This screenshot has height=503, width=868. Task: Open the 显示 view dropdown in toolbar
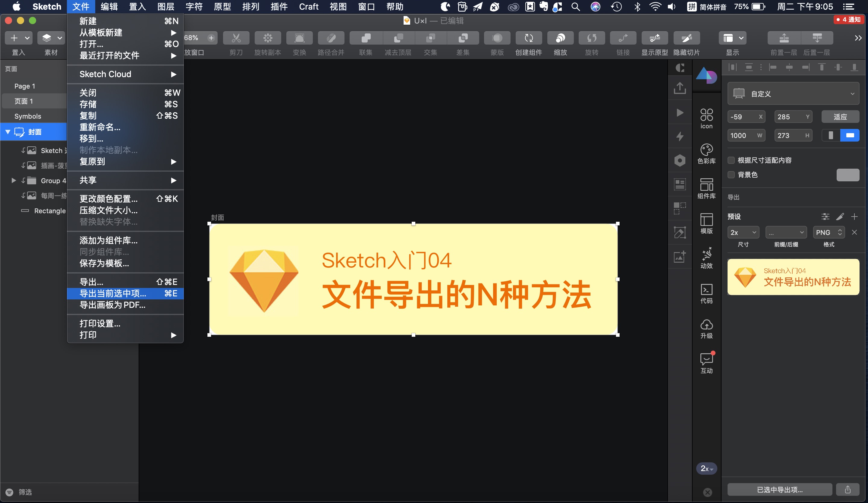point(733,38)
